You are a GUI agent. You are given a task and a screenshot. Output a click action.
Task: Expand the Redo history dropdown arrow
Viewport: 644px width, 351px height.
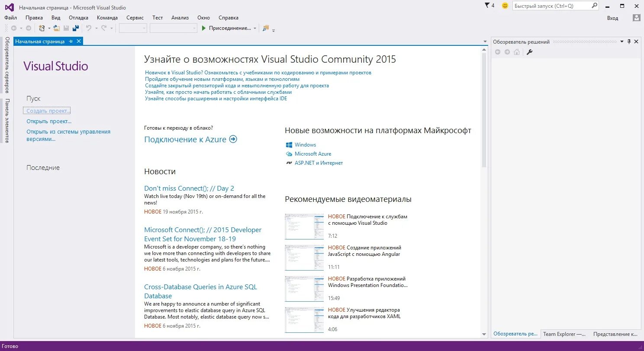tap(111, 28)
